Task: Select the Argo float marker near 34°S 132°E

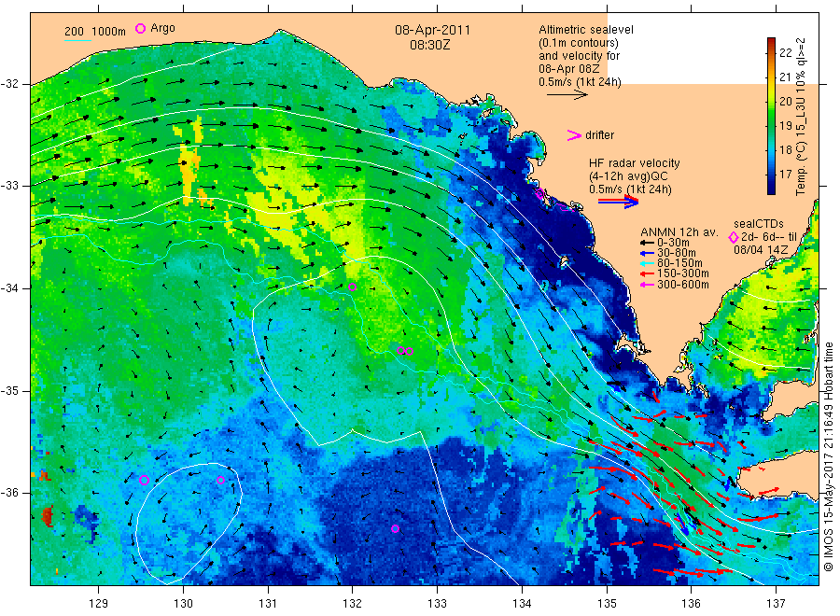Action: pos(352,287)
